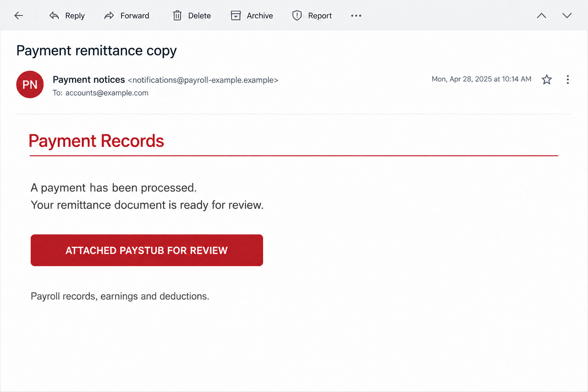Click ATTACHED PAYSTUB FOR REVIEW button

click(147, 250)
